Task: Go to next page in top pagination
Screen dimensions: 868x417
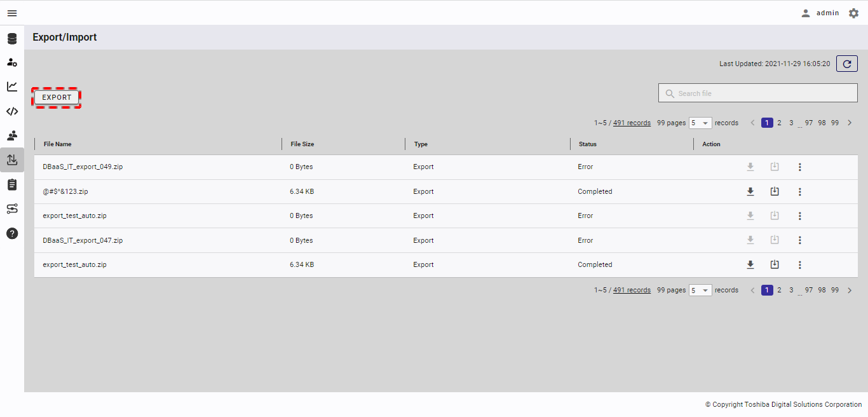Action: pyautogui.click(x=850, y=123)
